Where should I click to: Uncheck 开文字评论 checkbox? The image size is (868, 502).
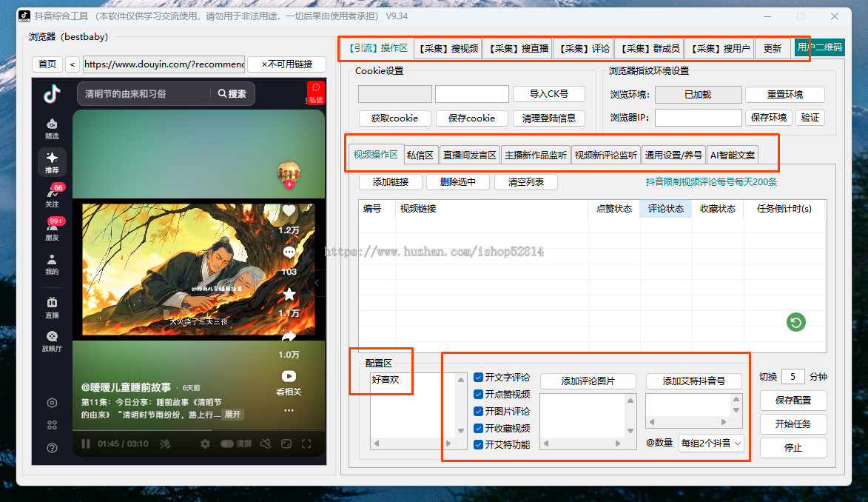[478, 378]
